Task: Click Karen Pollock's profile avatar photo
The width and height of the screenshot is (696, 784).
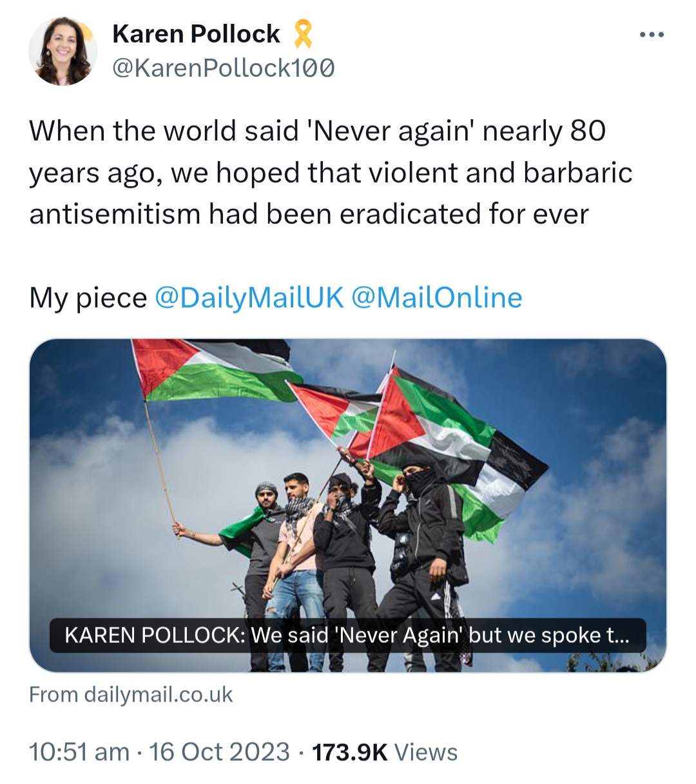Action: coord(63,52)
